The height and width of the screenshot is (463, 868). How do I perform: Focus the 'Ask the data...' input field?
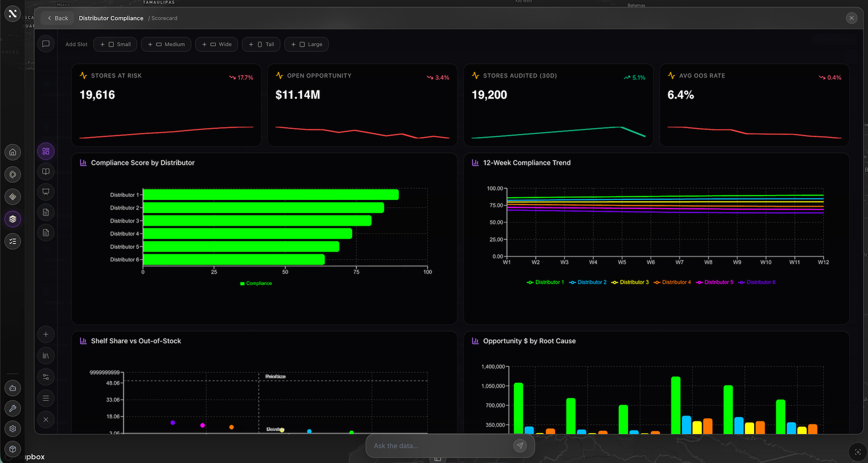[x=441, y=445]
